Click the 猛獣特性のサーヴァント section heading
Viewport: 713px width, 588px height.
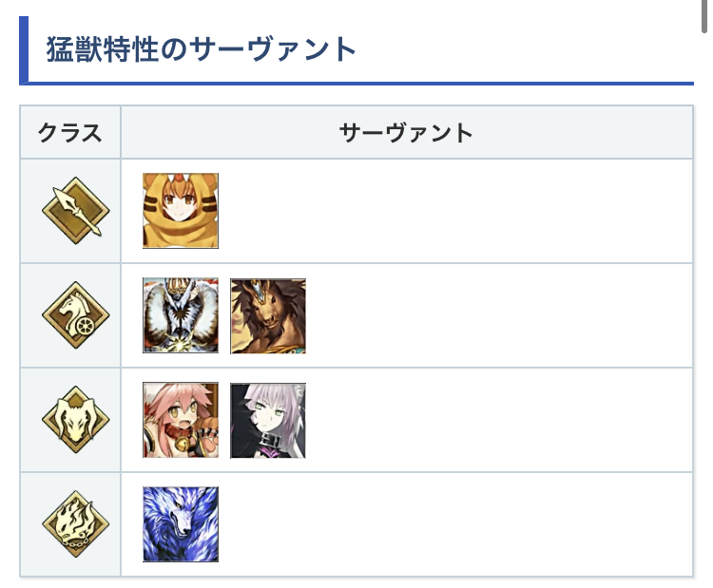pyautogui.click(x=202, y=48)
